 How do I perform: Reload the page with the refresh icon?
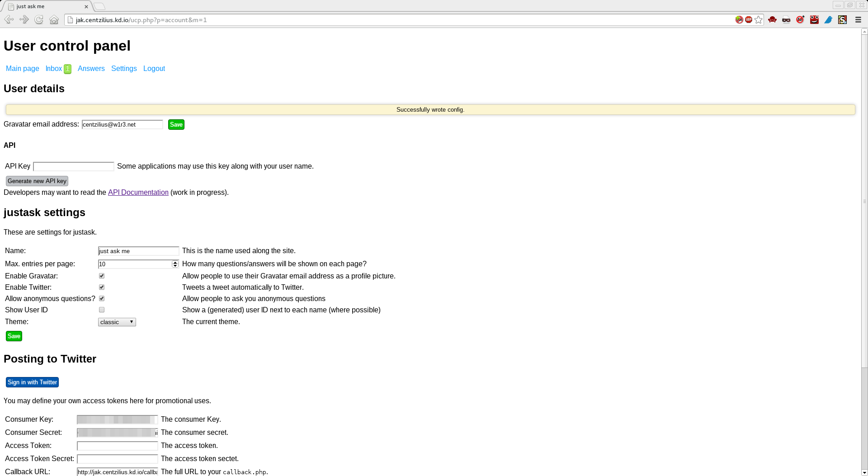pyautogui.click(x=39, y=20)
